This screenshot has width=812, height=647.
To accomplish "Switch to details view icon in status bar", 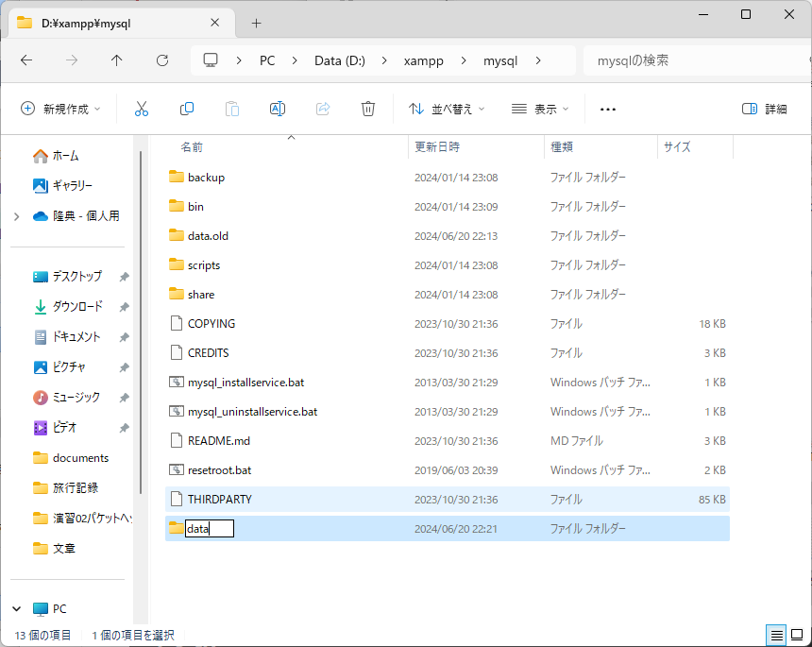I will 776,635.
